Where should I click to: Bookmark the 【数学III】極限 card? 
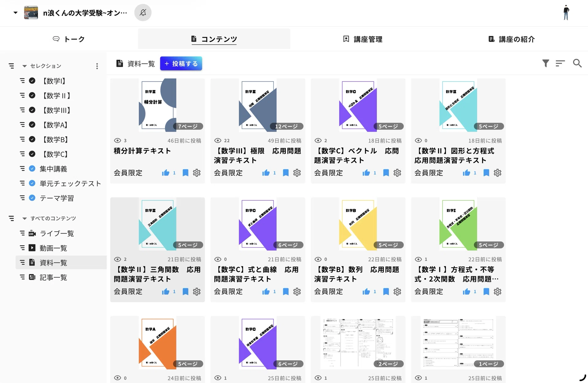click(x=285, y=173)
